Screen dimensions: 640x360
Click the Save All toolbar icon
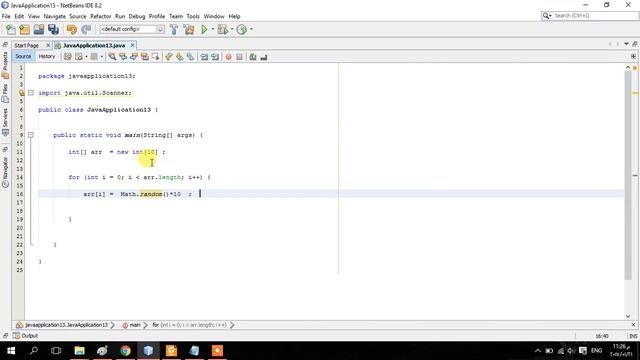pyautogui.click(x=53, y=29)
